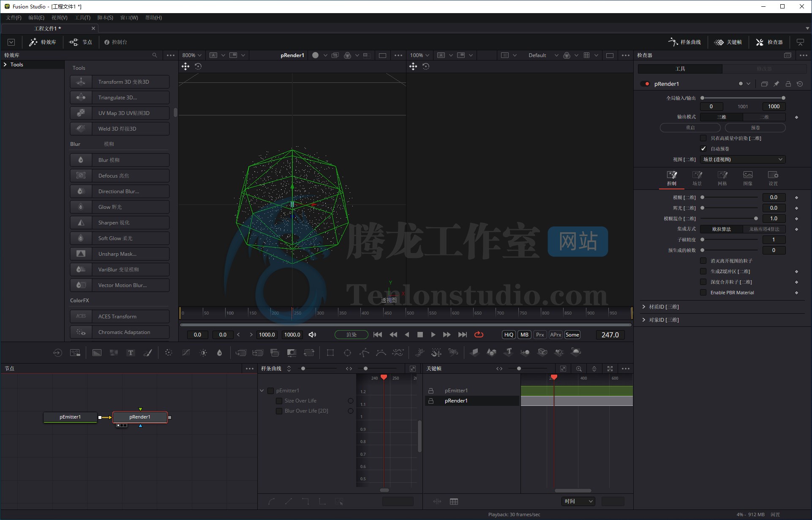
Task: Toggle the HiQ button
Action: click(509, 334)
